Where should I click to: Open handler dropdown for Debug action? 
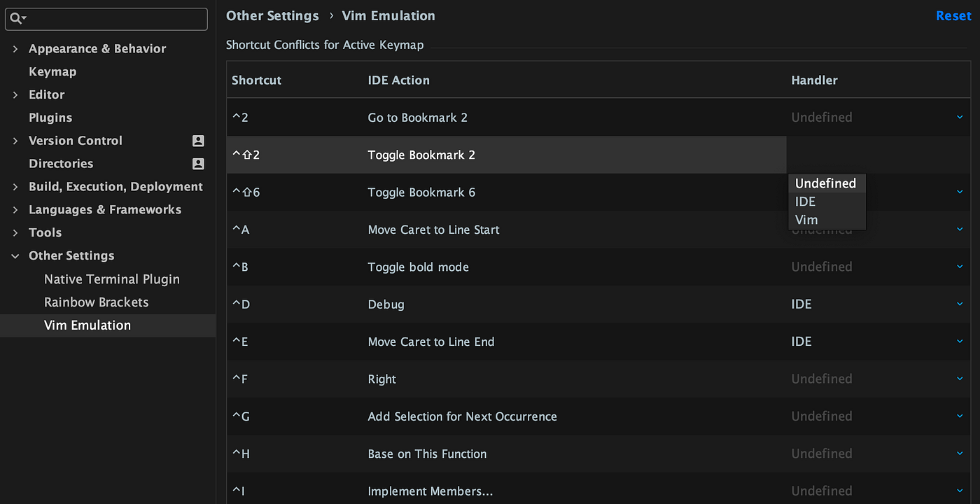tap(960, 304)
